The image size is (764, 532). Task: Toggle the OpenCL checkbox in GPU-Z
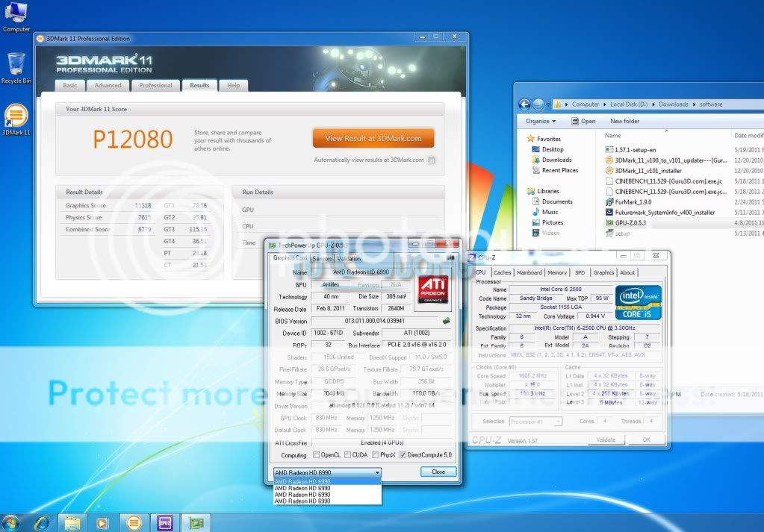coord(316,455)
